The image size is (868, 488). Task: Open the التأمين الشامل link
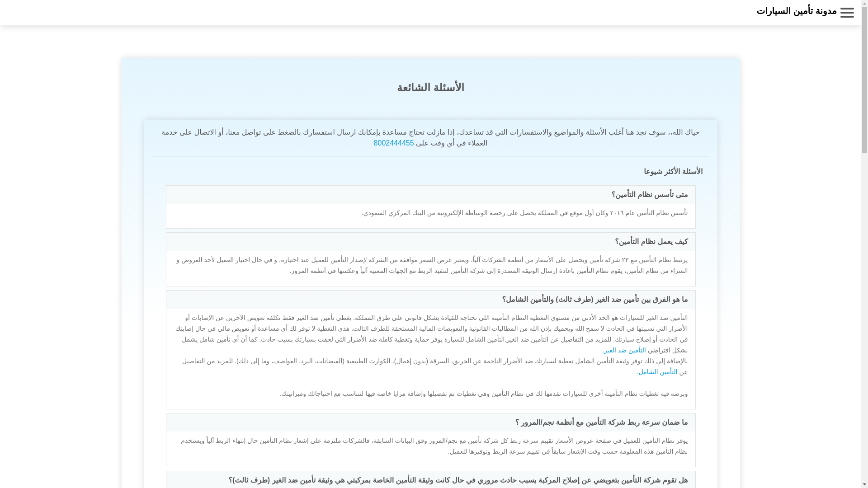(x=657, y=372)
